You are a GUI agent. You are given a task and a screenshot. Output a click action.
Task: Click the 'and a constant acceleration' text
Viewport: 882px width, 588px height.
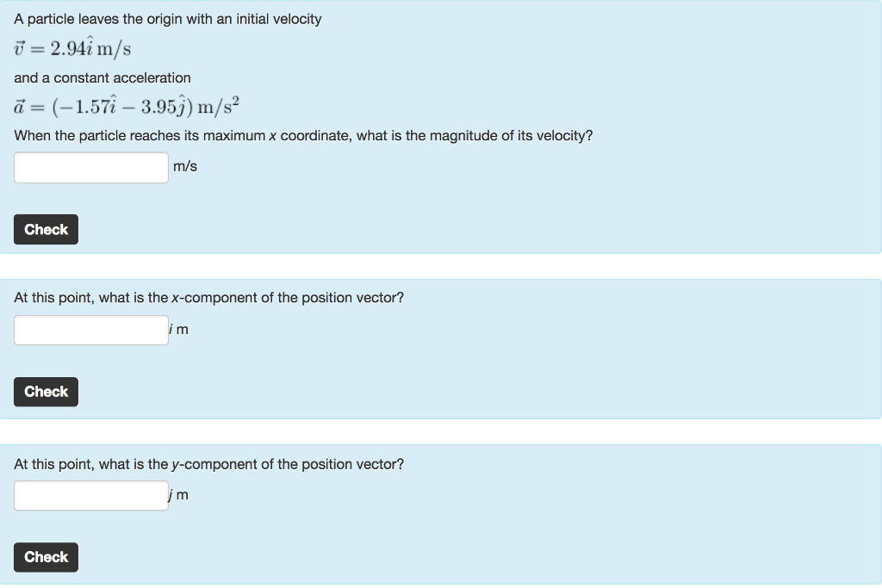102,77
